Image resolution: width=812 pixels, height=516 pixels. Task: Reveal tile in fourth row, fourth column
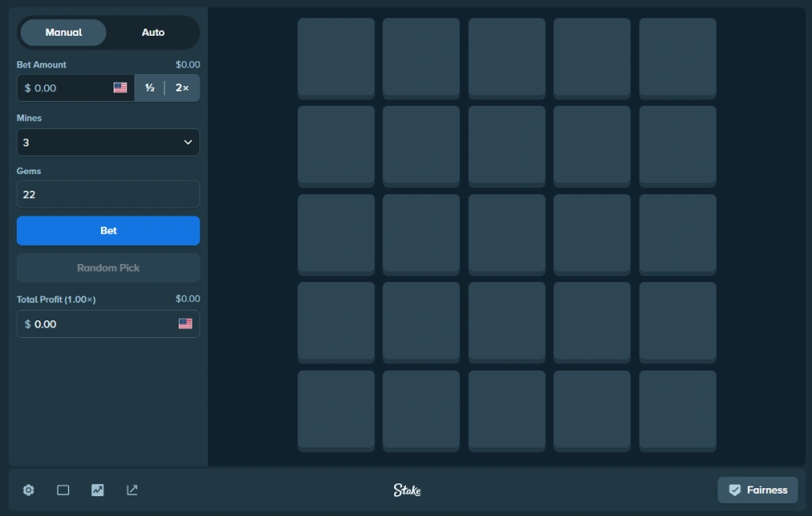592,323
